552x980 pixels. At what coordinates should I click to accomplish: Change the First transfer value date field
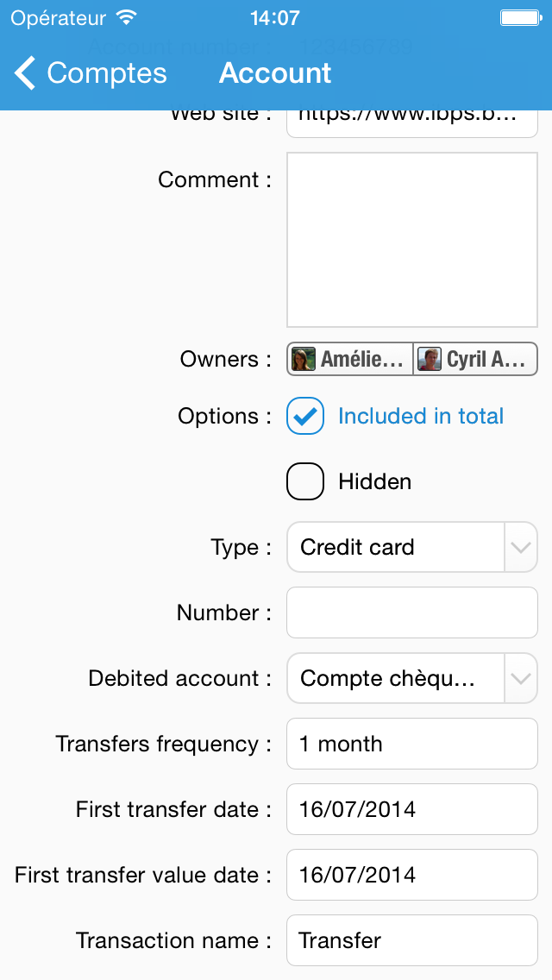pos(412,875)
